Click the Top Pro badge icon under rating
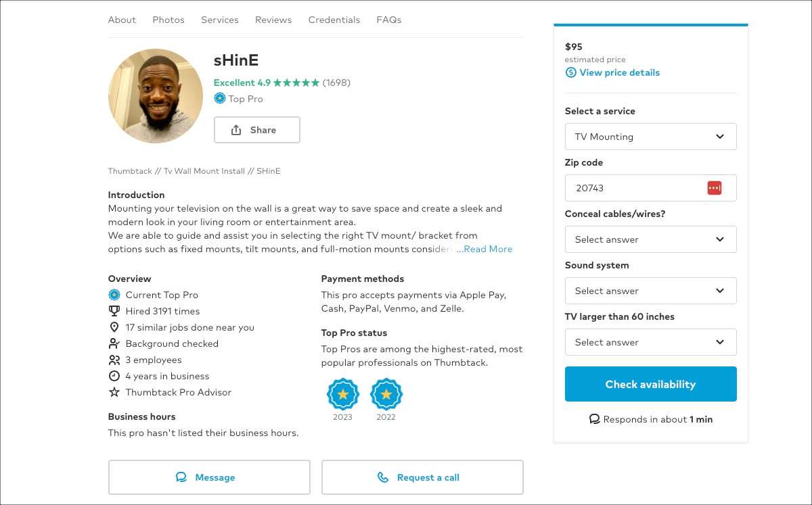Screen dimensions: 812x505 coord(220,99)
